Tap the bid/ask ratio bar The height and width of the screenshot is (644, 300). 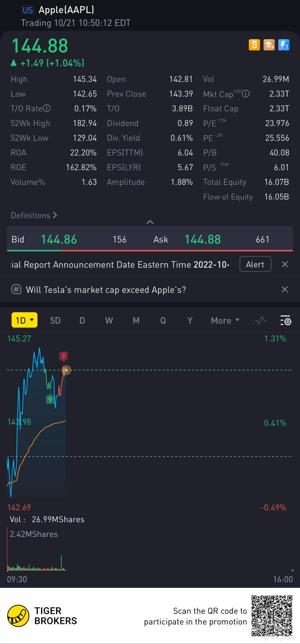click(x=150, y=250)
